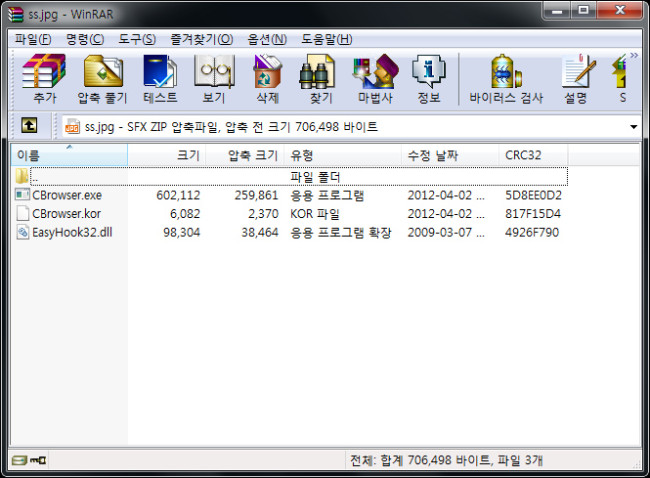
Task: Start the 바이러스 검사 (Virus scan) tool
Action: click(506, 78)
